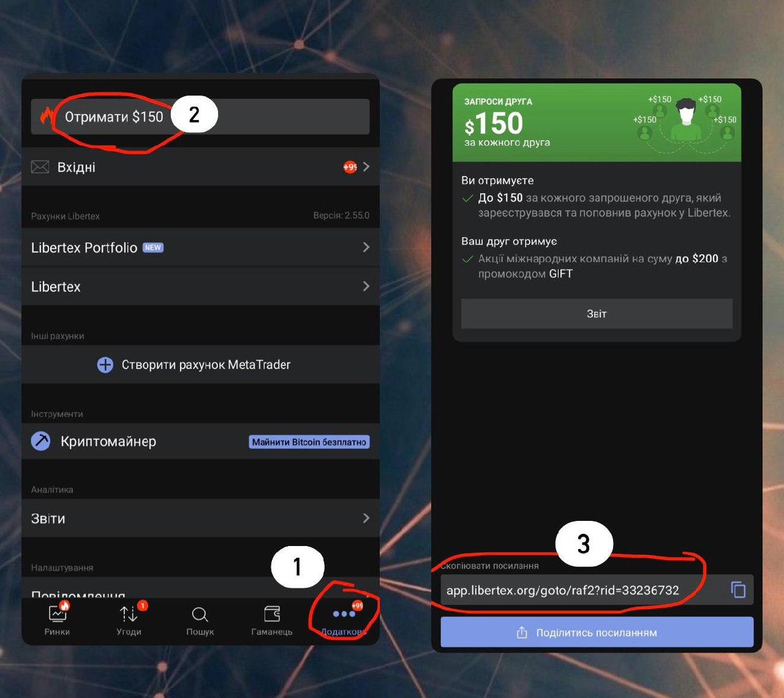
Task: Tap the flame icon beside Отримати $150
Action: (47, 116)
